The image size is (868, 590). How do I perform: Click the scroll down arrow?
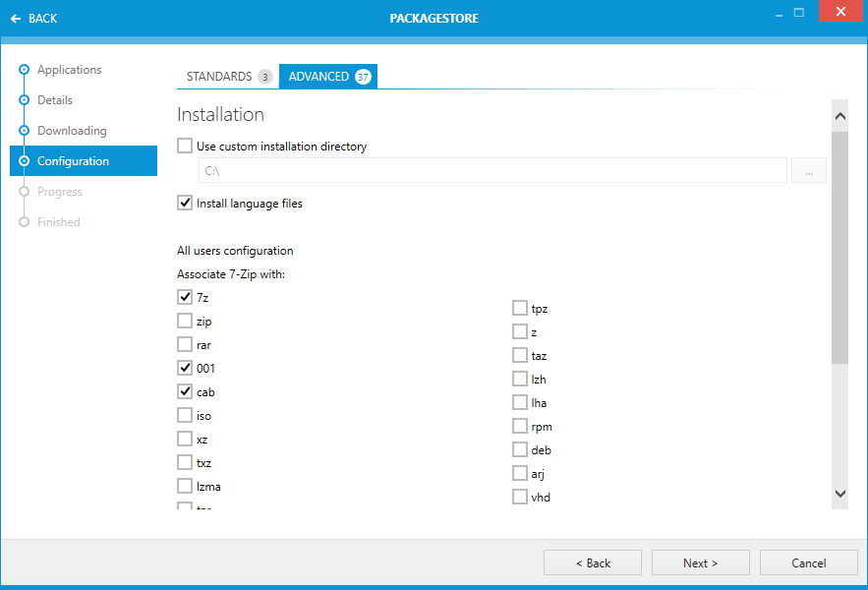coord(839,493)
